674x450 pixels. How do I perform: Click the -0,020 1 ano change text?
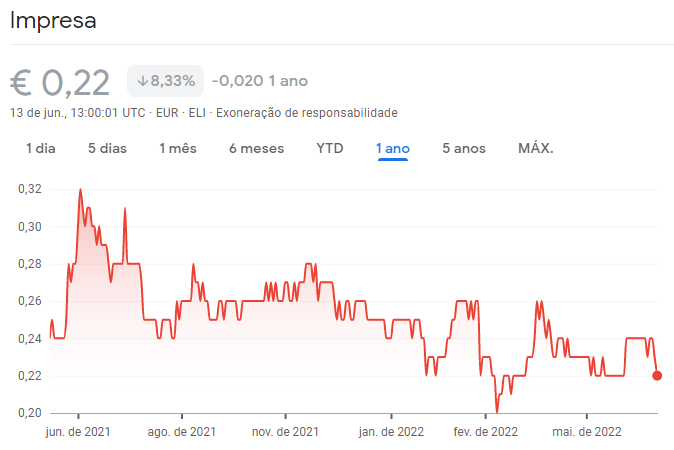click(260, 81)
